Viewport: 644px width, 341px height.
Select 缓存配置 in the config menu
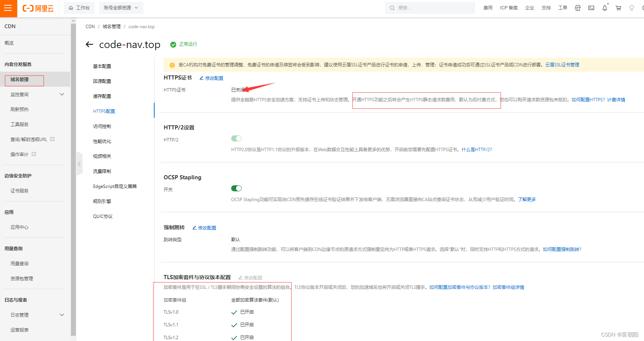(x=102, y=96)
